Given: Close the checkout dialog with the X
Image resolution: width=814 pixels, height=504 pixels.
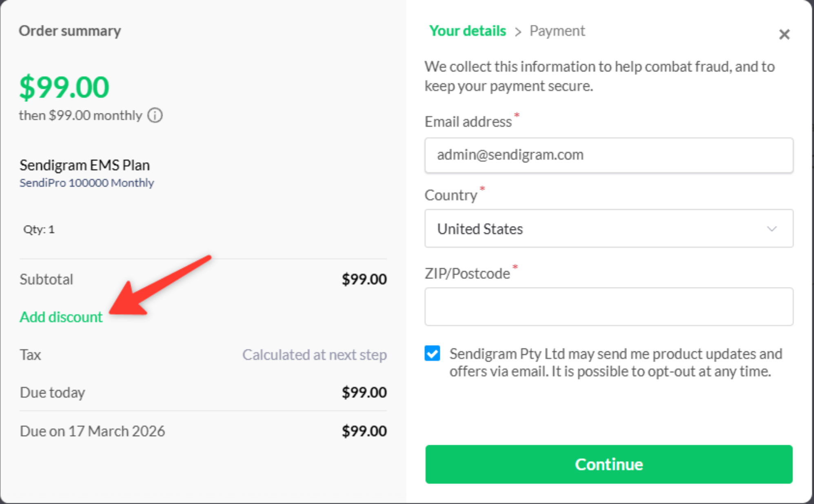Looking at the screenshot, I should (x=784, y=34).
